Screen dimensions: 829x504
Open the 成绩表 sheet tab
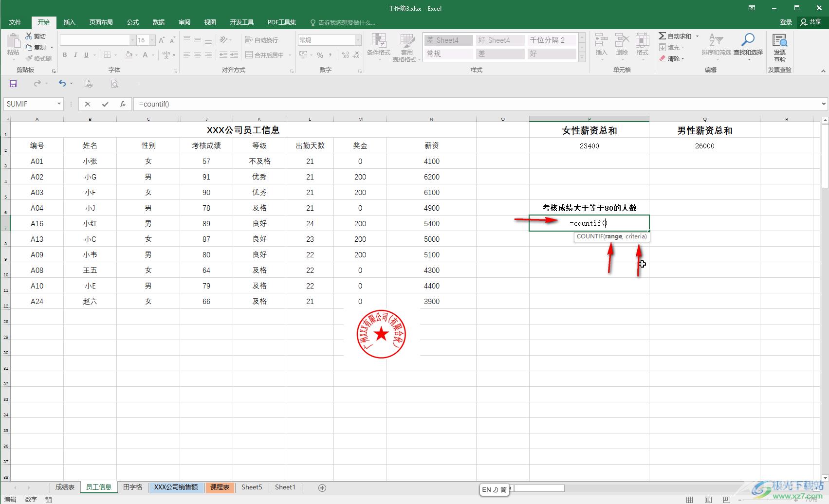point(65,487)
